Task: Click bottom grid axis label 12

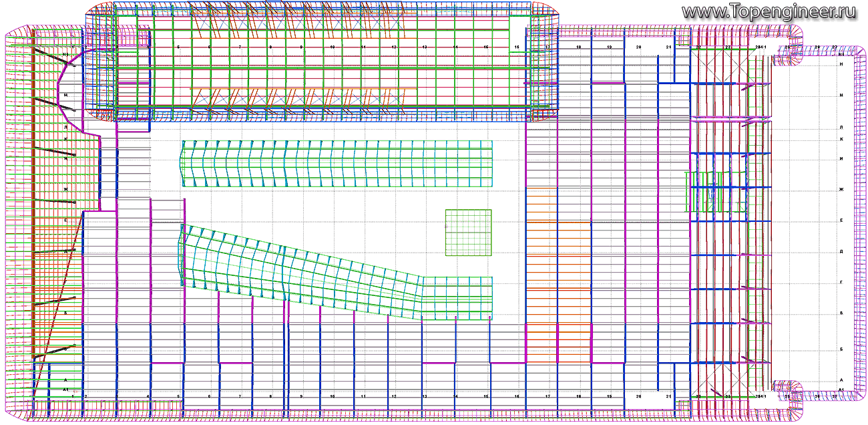Action: (x=394, y=396)
